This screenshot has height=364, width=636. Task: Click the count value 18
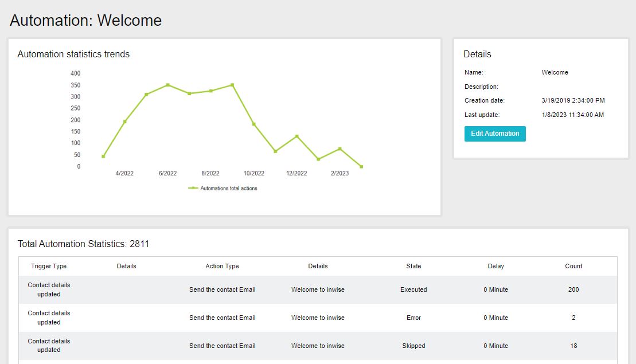(x=573, y=346)
